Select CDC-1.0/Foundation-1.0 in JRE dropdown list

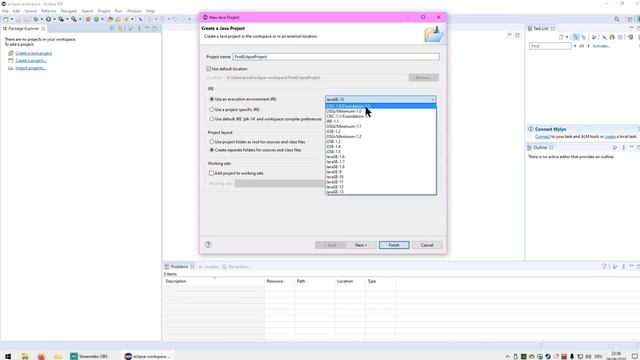pos(380,106)
